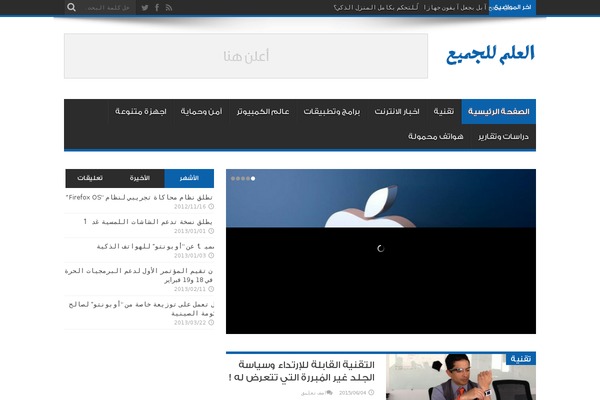The height and width of the screenshot is (400, 600).
Task: Go to الصفحة الرئيسية menu item
Action: (499, 111)
